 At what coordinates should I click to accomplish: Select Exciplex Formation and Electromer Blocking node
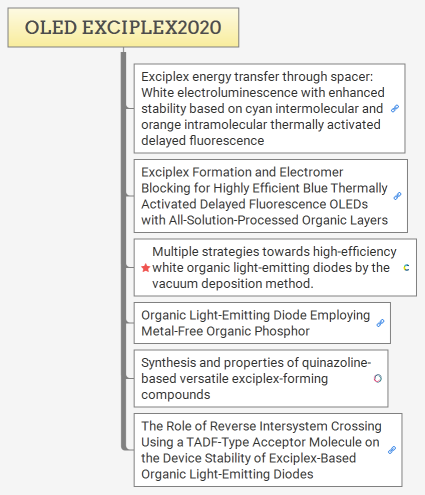pyautogui.click(x=271, y=196)
